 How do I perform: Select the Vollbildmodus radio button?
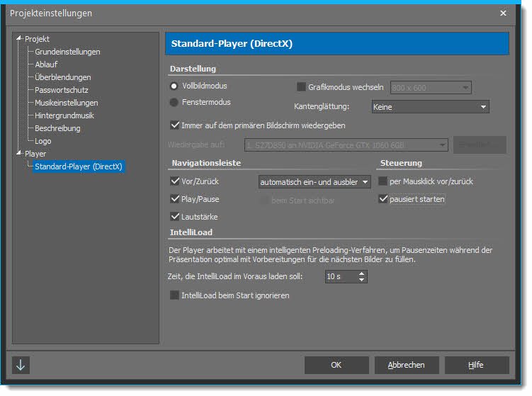174,86
